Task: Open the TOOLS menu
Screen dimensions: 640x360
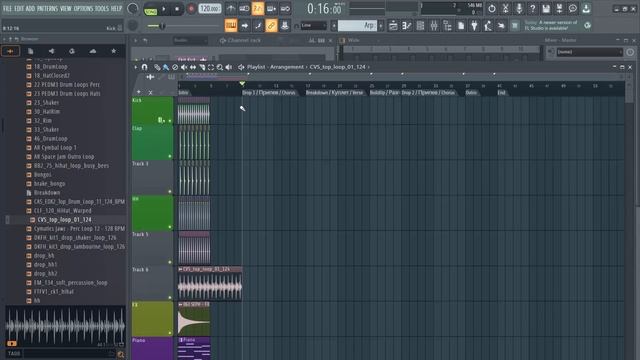Action: (102, 9)
